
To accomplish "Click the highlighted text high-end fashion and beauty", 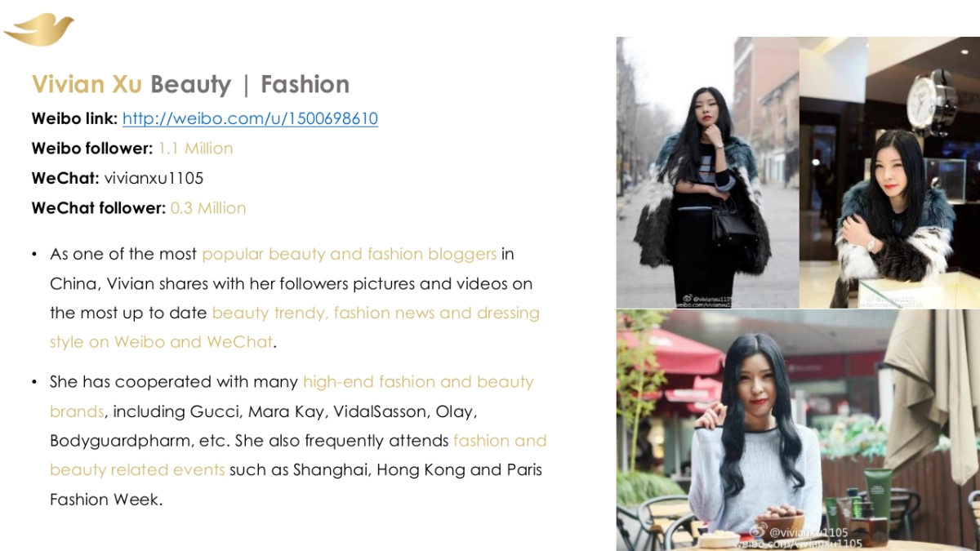I will point(418,381).
